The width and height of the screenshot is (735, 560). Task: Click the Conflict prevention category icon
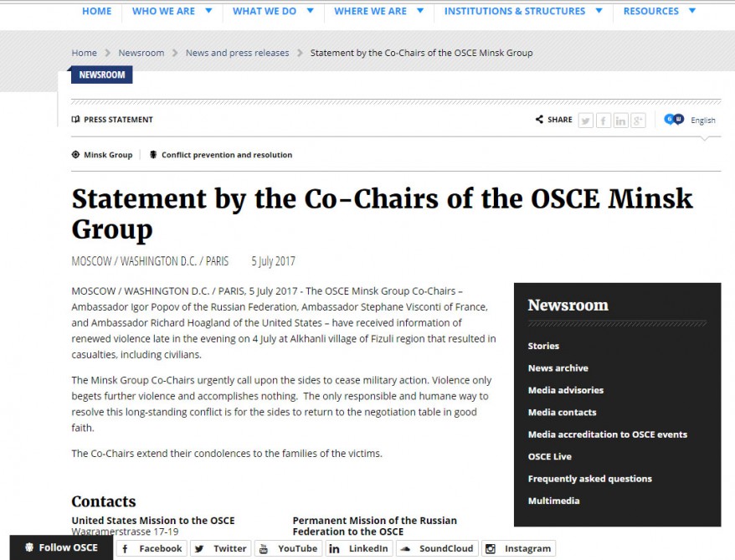tap(153, 155)
